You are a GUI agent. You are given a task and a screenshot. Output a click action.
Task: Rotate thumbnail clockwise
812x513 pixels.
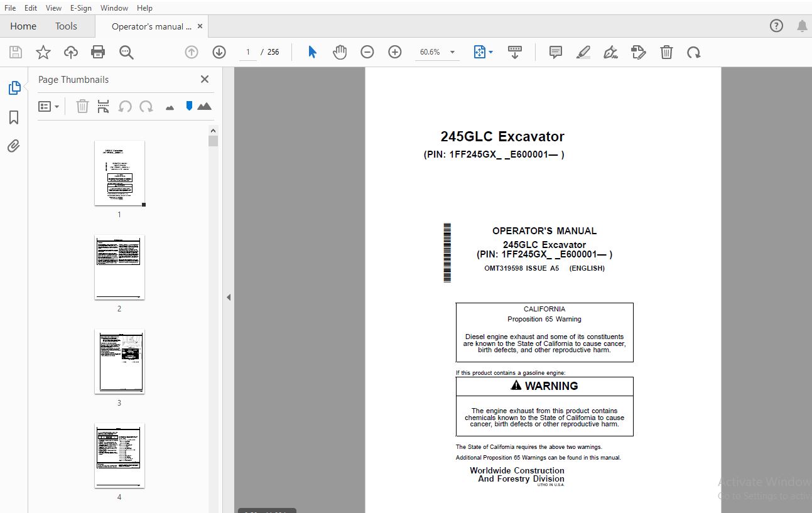146,106
